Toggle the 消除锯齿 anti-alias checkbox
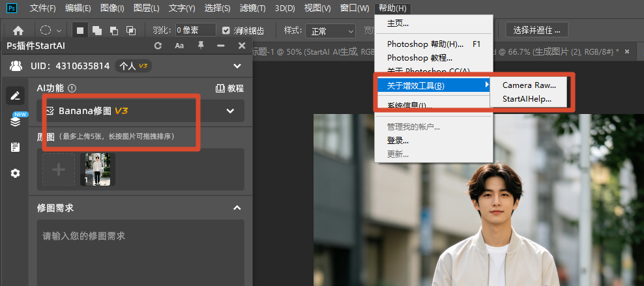The height and width of the screenshot is (286, 644). (226, 31)
